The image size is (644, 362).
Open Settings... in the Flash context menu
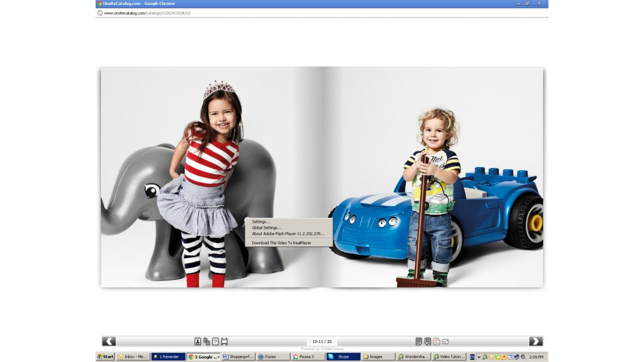click(x=261, y=222)
